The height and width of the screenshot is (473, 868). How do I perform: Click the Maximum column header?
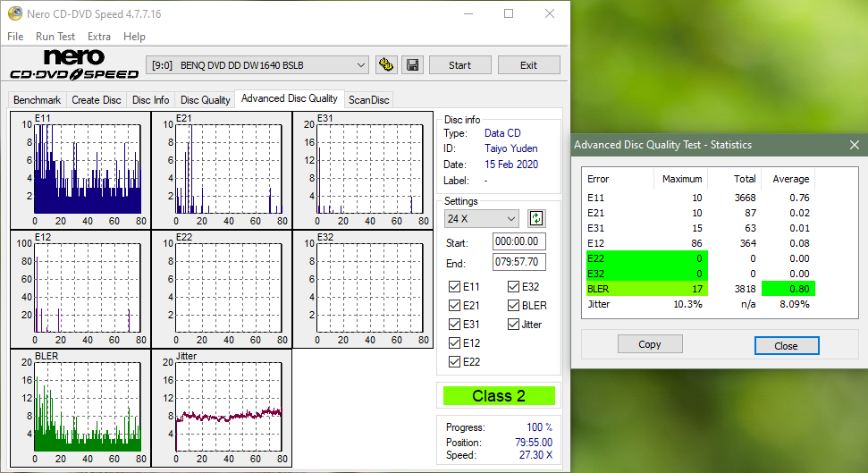tap(682, 179)
